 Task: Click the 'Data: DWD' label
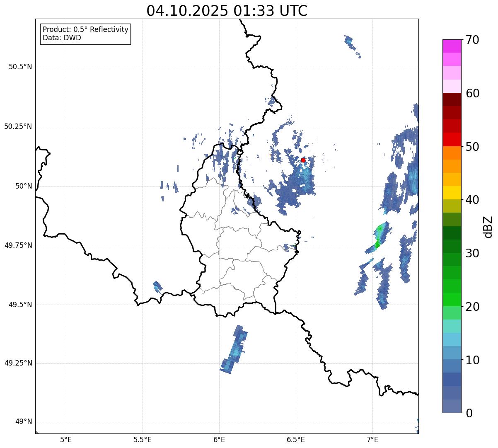click(62, 38)
